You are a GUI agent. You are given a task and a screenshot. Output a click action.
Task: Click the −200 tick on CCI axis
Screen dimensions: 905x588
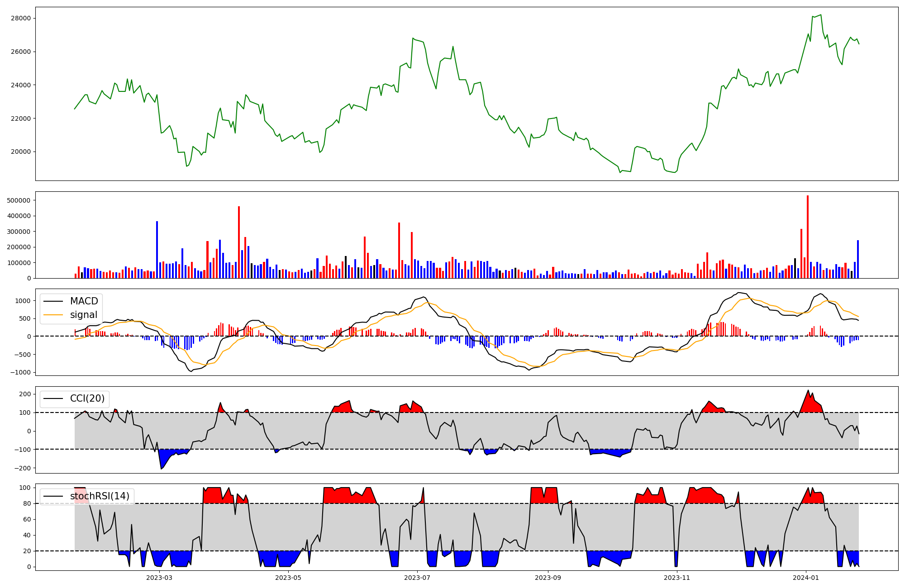point(22,468)
